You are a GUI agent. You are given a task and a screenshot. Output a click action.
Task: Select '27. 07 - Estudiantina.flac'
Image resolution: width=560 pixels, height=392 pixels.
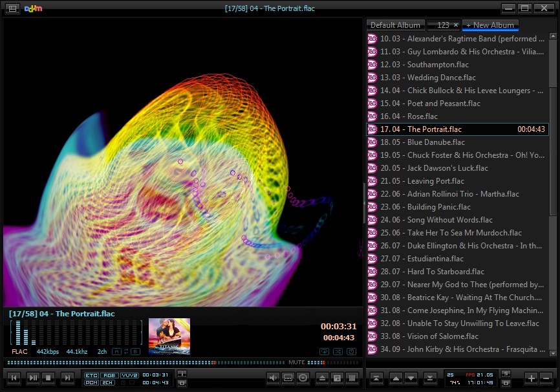pos(457,258)
